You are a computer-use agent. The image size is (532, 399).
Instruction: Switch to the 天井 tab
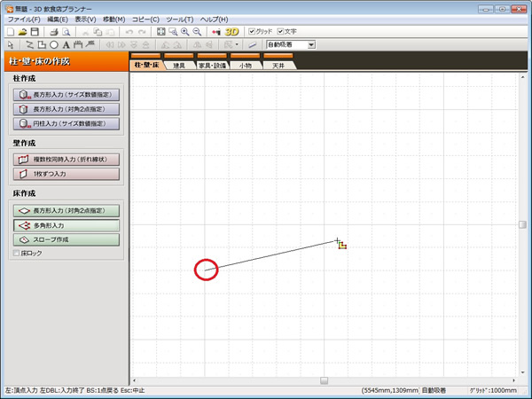tap(278, 66)
